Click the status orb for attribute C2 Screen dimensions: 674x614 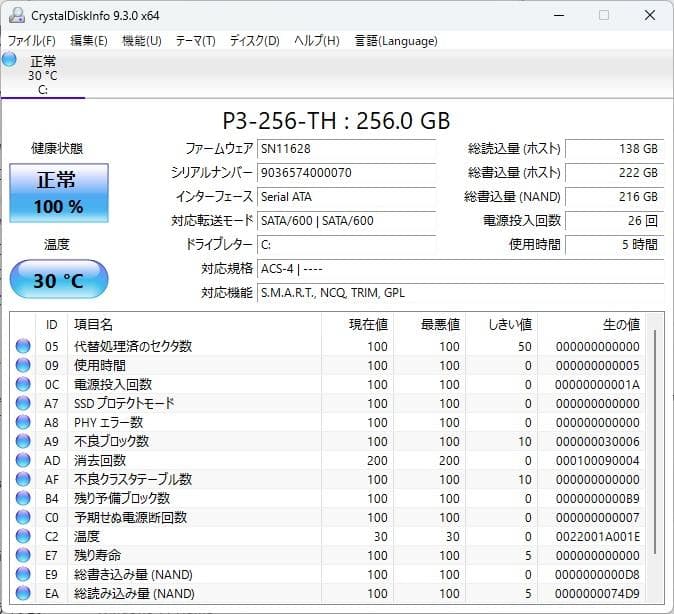(x=23, y=536)
